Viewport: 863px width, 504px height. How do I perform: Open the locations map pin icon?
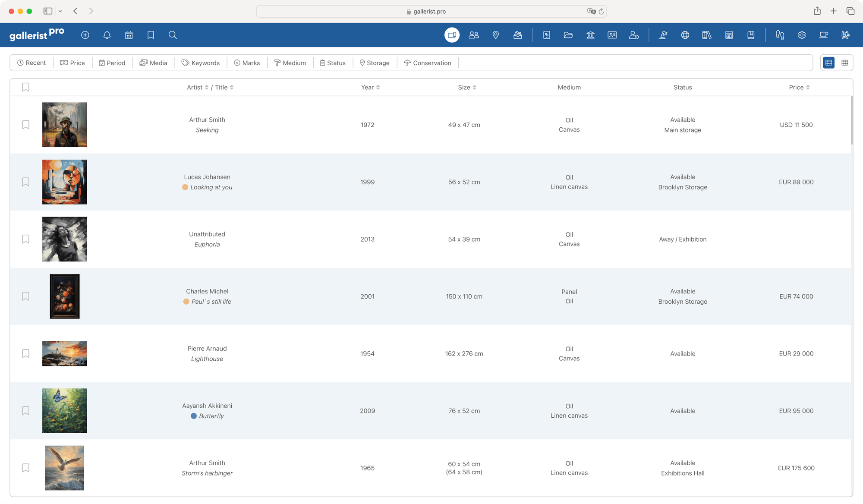[496, 35]
